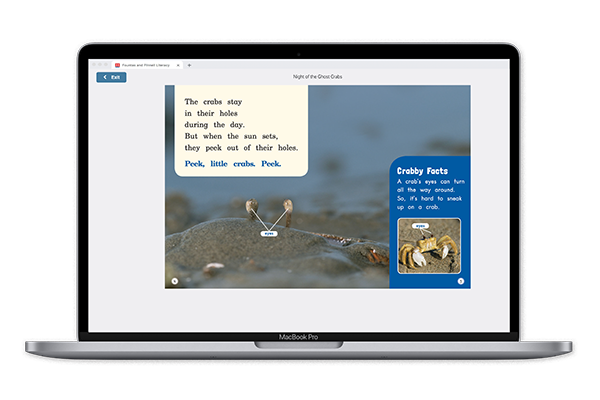Click the Crabby Facts description text

point(426,196)
